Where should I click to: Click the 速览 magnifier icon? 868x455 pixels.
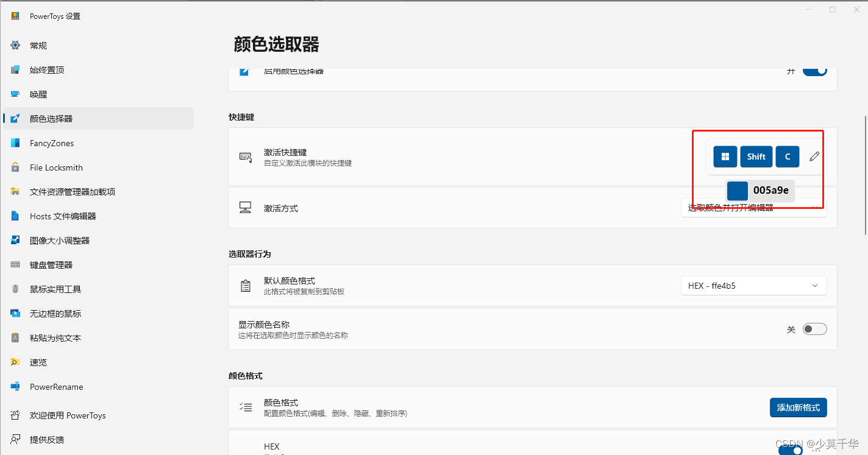pyautogui.click(x=16, y=362)
